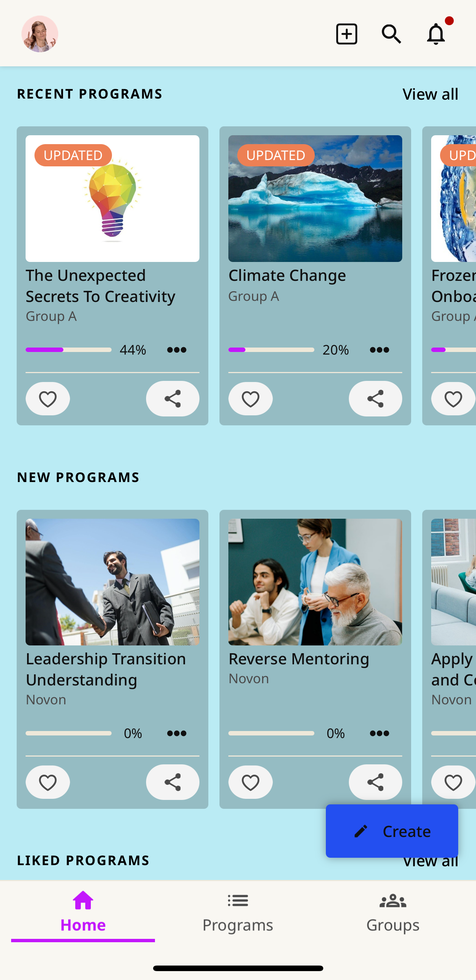Open more options for Reverse Mentoring

(379, 733)
